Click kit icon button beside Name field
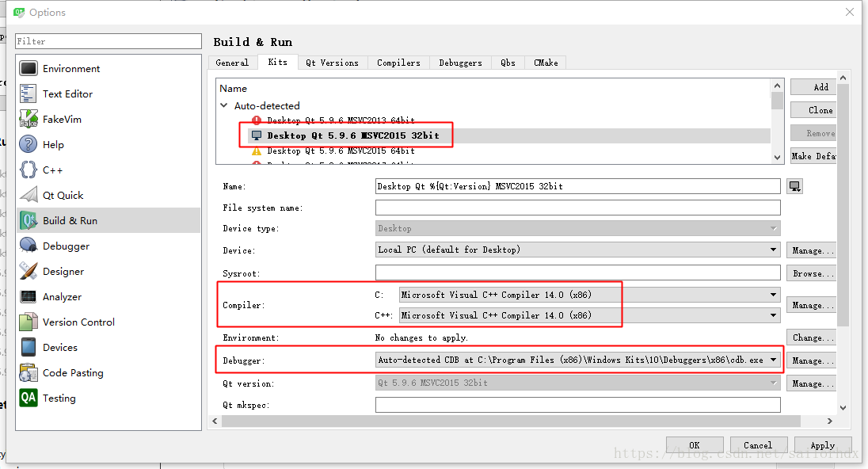The image size is (868, 469). click(795, 187)
